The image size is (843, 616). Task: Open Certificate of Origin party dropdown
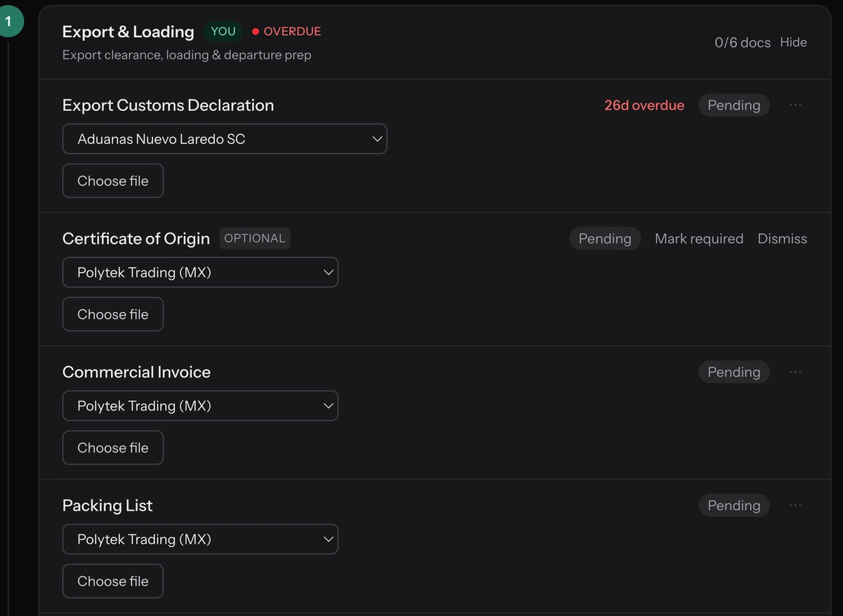(200, 273)
